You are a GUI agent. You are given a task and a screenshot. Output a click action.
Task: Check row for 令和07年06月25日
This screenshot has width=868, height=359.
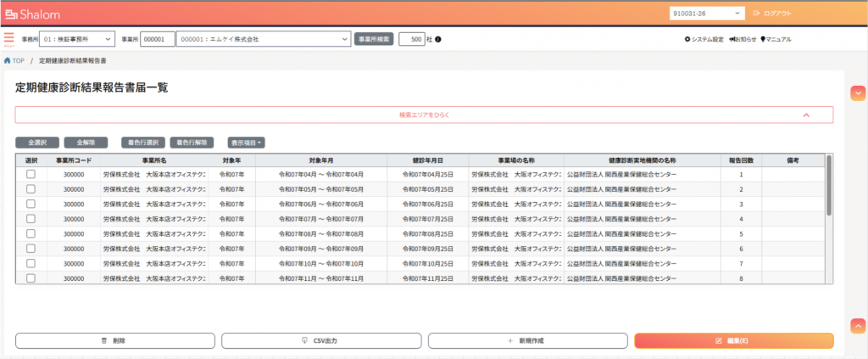(x=31, y=204)
